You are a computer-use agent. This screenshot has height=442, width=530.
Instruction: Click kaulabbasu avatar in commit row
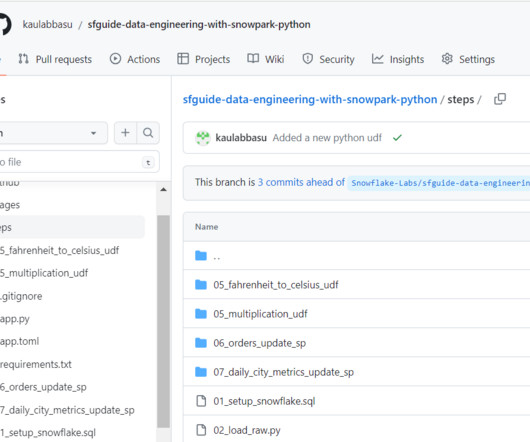point(203,138)
